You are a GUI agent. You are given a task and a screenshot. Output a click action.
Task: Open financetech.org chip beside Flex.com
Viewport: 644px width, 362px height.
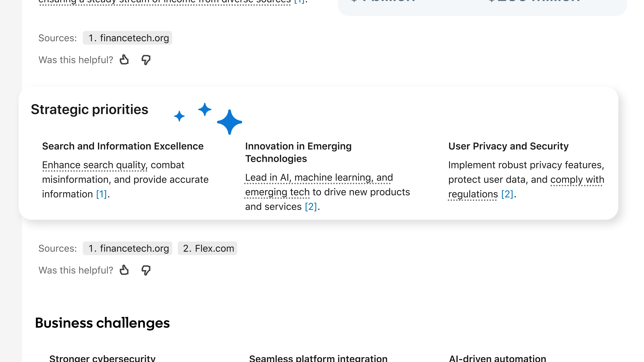pos(127,248)
